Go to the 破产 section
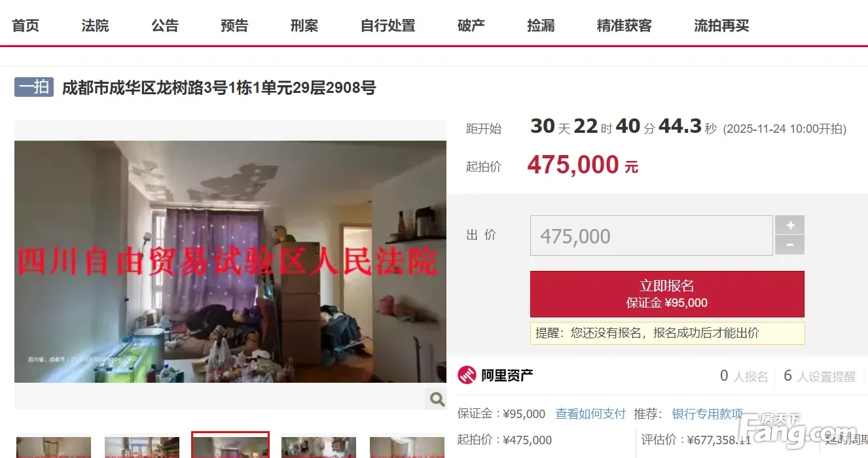 click(471, 26)
